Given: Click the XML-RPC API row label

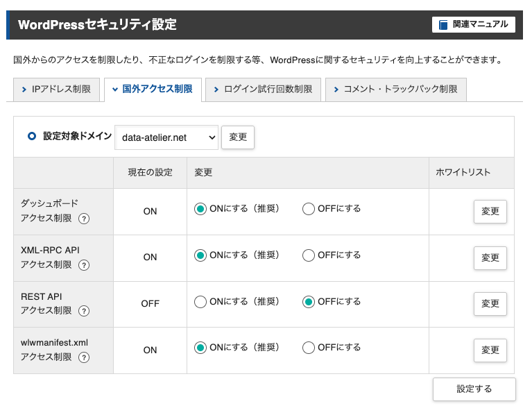Looking at the screenshot, I should click(x=50, y=257).
